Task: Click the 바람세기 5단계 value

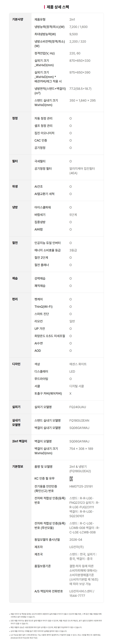Action: [73, 215]
